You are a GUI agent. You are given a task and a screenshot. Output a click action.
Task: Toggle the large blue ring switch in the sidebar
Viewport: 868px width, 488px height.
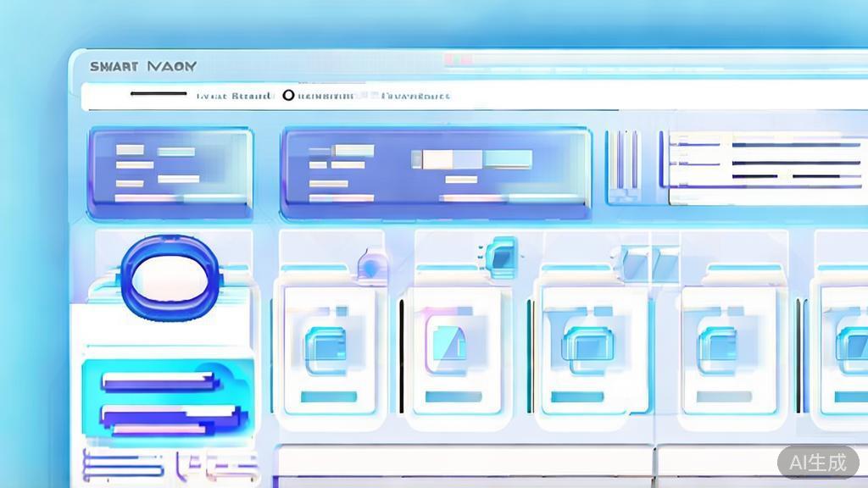170,280
